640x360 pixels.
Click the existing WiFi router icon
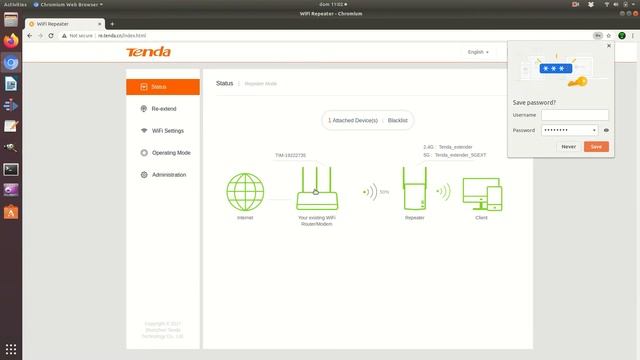click(317, 188)
